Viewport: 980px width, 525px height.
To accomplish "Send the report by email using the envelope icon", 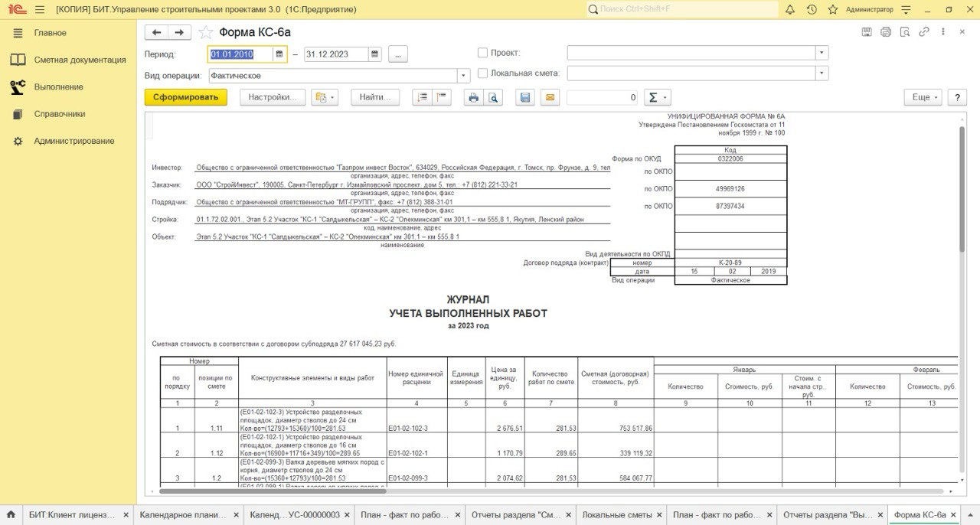I will pyautogui.click(x=549, y=97).
